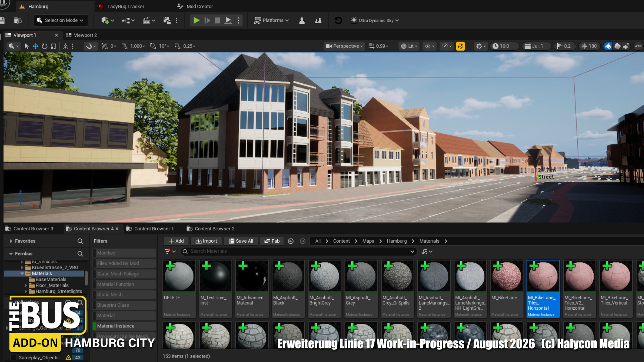Click the Advance frame icon in play controls
The height and width of the screenshot is (362, 644).
click(x=207, y=20)
